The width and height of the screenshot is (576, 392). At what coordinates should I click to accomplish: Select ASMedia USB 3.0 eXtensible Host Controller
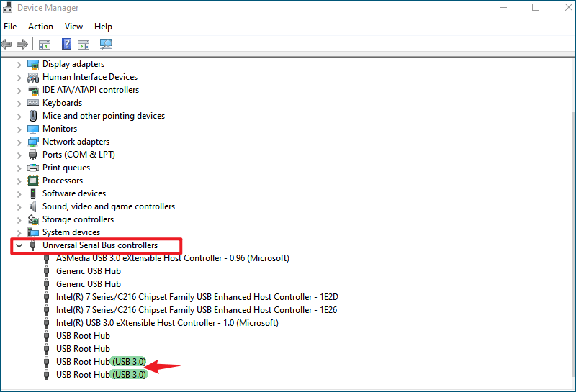(x=173, y=258)
